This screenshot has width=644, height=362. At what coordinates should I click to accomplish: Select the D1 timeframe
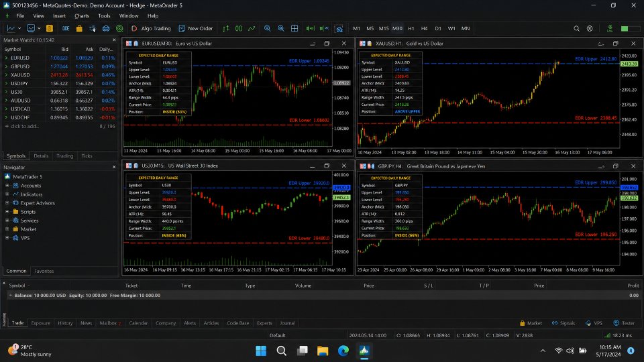438,28
